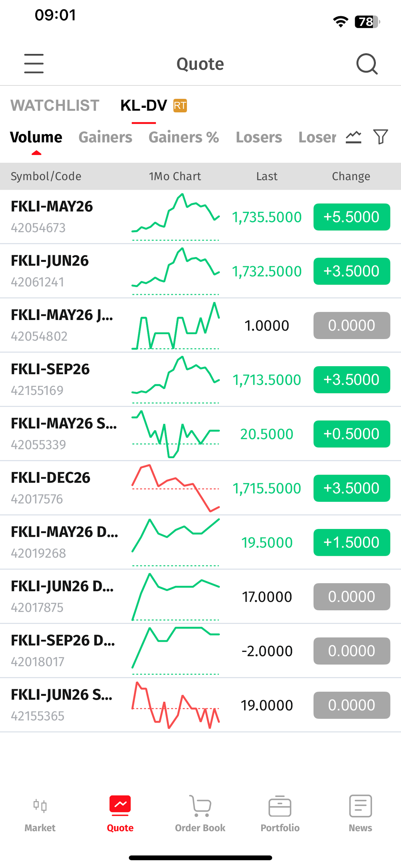Open mini chart for code 42055339
Image resolution: width=401 pixels, height=868 pixels.
coord(176,434)
